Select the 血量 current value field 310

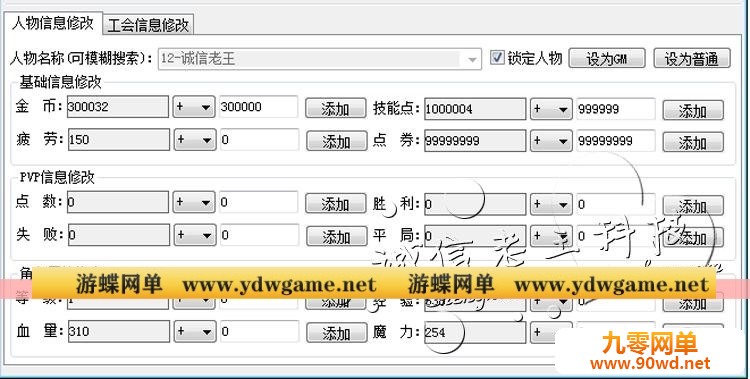click(118, 331)
